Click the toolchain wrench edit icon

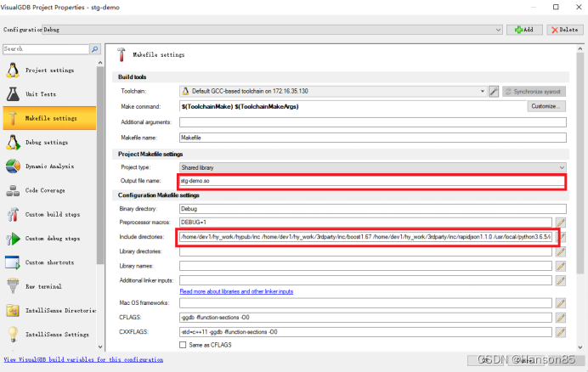click(494, 91)
